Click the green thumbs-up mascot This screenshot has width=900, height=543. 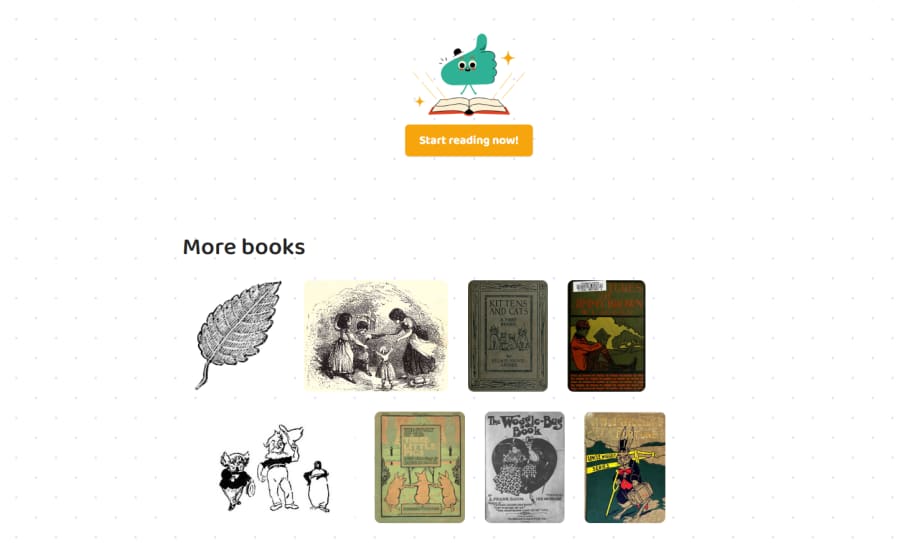coord(468,64)
